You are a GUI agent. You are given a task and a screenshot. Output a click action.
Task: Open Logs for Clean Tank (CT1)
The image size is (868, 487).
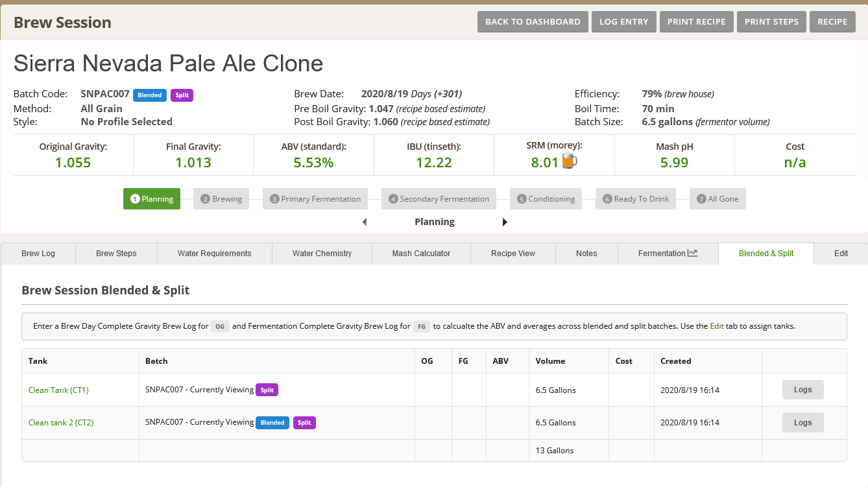click(802, 390)
